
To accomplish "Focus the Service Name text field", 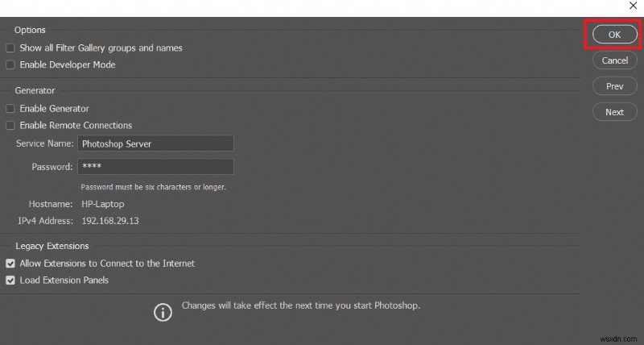I will [x=155, y=144].
